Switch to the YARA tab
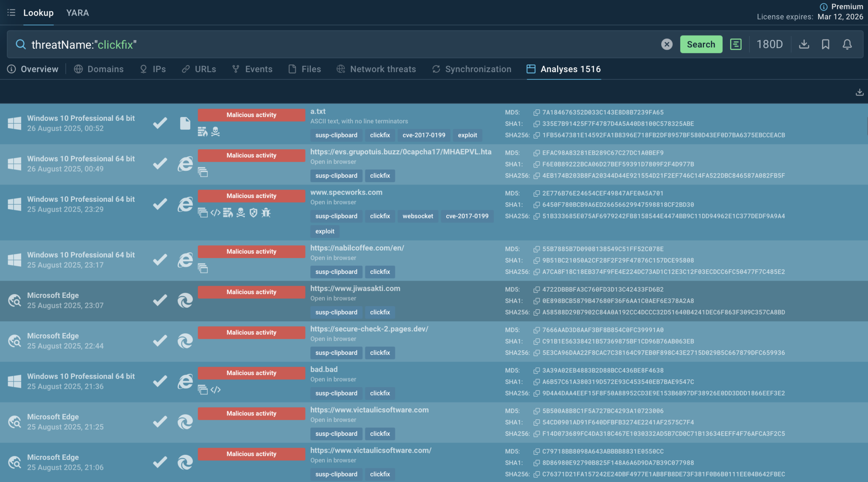868x482 pixels. (78, 13)
